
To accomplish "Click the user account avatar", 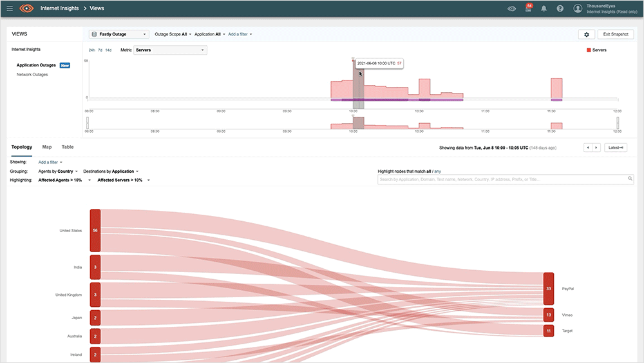I will [578, 8].
